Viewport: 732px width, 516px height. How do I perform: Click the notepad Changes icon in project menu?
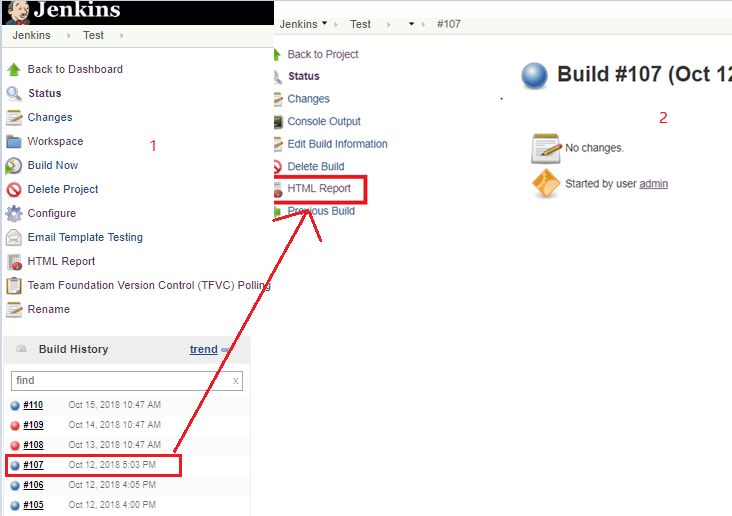pos(14,117)
